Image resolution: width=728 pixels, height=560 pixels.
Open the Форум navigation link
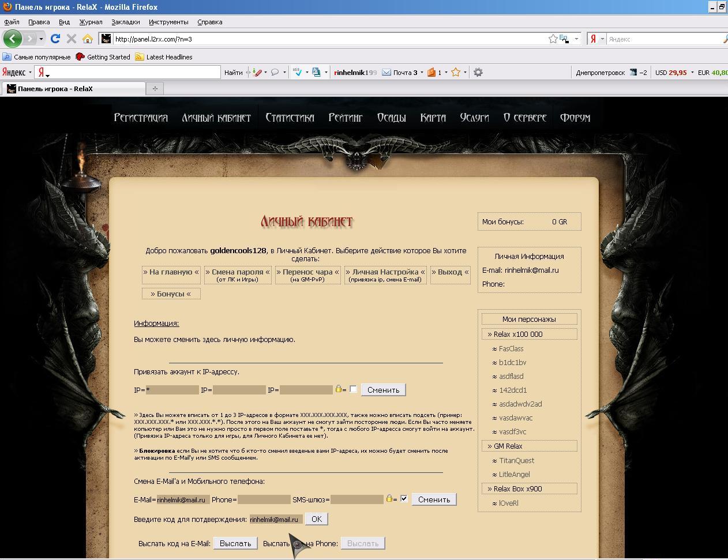coord(575,118)
